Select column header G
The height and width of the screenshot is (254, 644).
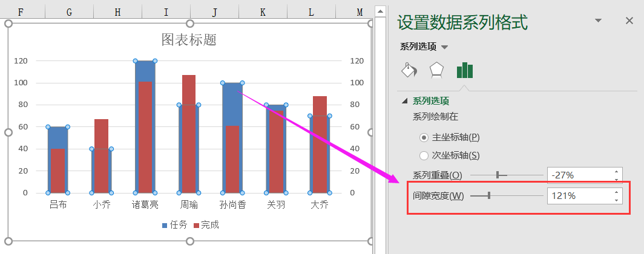69,12
